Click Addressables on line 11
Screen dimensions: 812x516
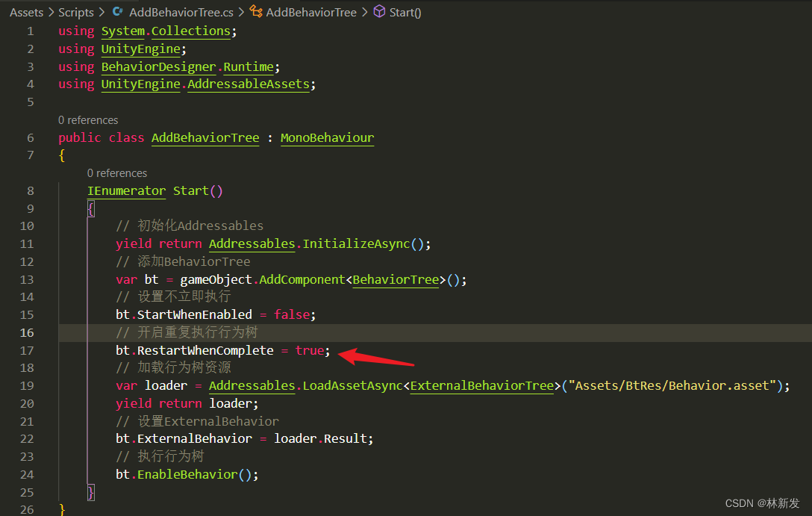[x=252, y=243]
